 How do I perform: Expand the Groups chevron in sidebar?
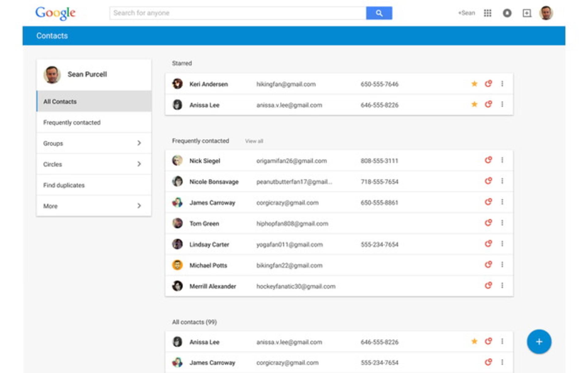coord(139,143)
